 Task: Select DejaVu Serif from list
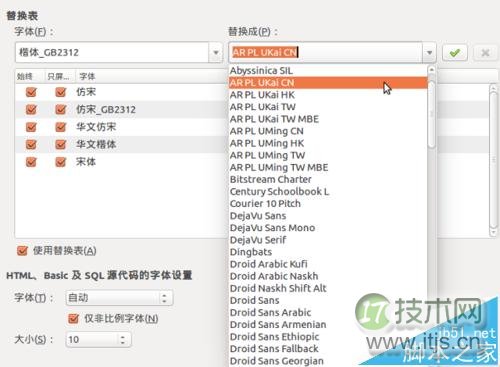tap(328, 240)
